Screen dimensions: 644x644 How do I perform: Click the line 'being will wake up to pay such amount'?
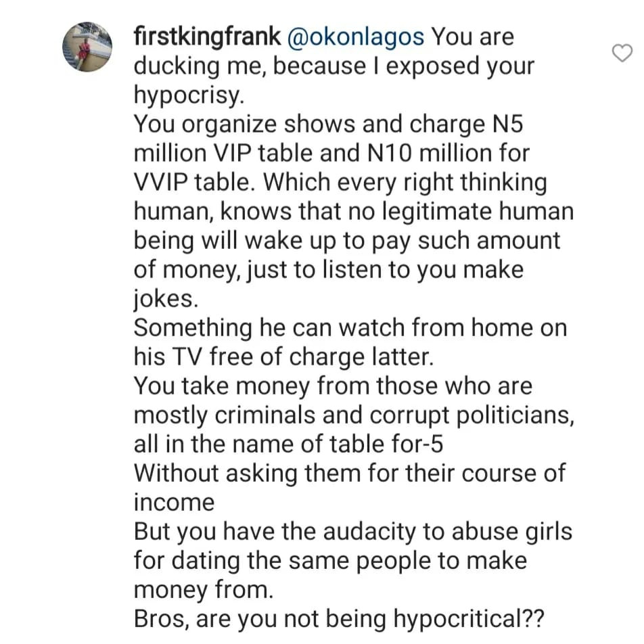coord(347,241)
